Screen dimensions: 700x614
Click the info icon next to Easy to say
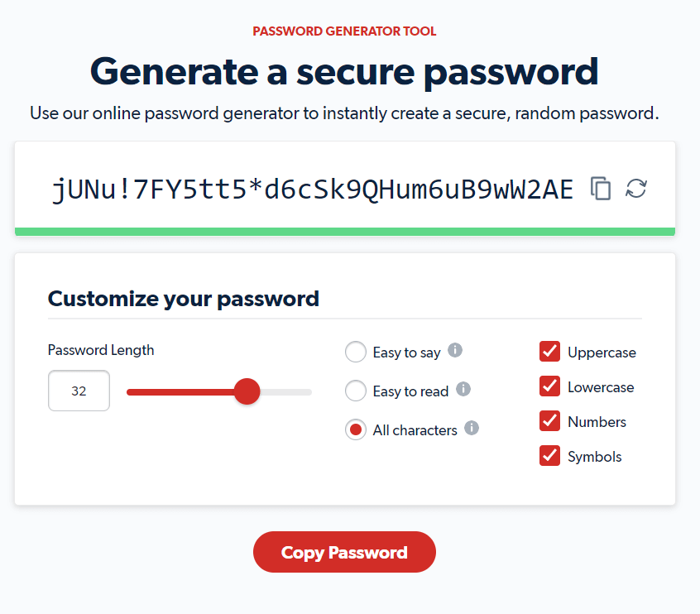(455, 351)
